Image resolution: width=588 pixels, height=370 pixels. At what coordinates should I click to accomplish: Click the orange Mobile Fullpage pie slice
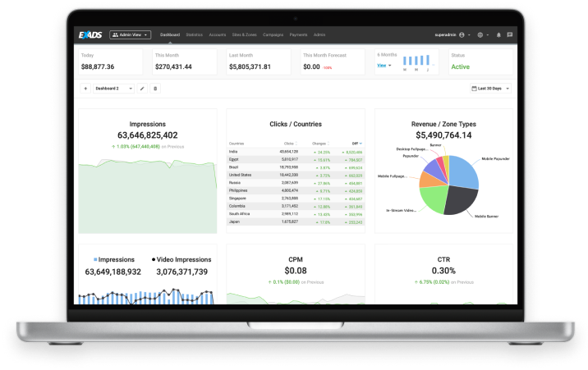click(x=430, y=180)
